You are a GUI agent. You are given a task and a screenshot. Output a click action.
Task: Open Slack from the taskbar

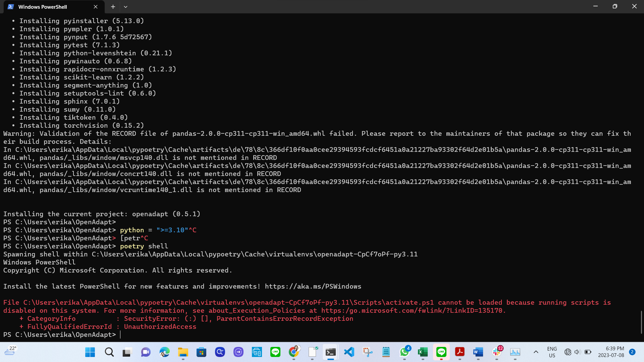coord(497,352)
